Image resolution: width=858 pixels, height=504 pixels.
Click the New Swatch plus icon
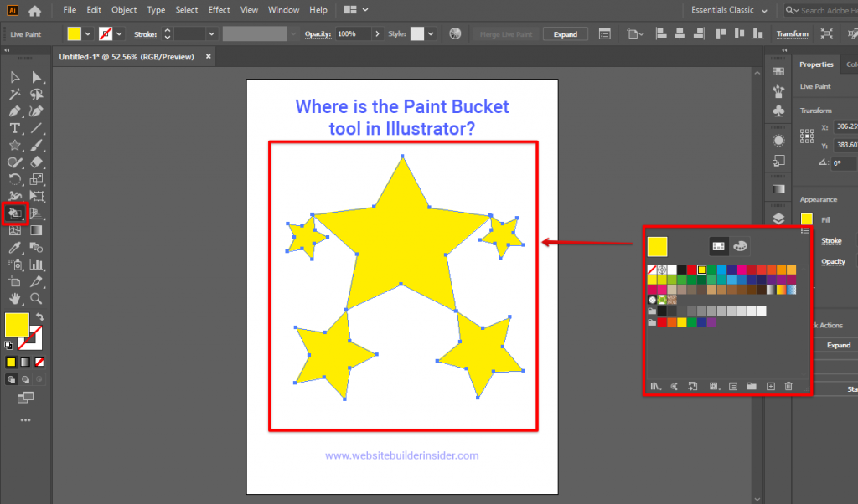(771, 386)
